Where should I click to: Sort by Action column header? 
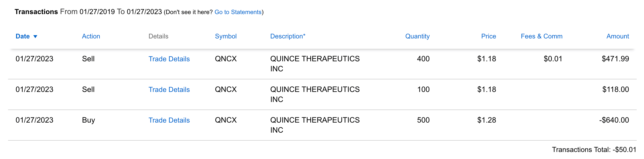tap(91, 36)
